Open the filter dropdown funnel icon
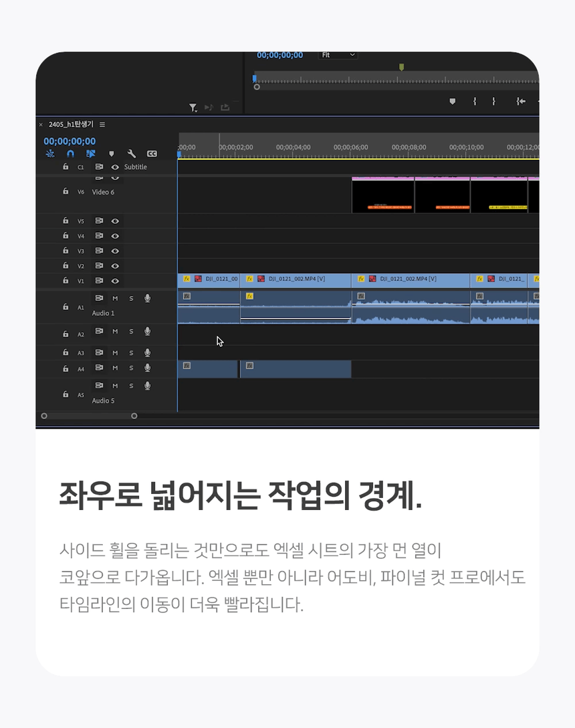575x728 pixels. pos(193,108)
